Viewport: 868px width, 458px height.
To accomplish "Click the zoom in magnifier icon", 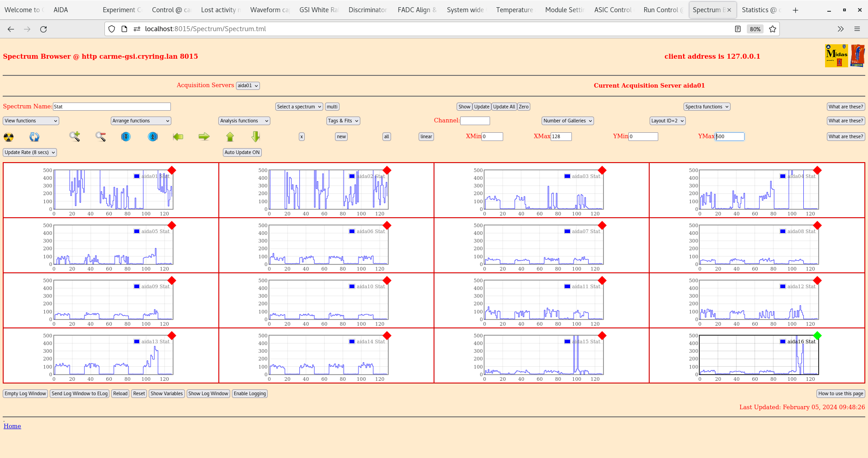I will [x=75, y=136].
